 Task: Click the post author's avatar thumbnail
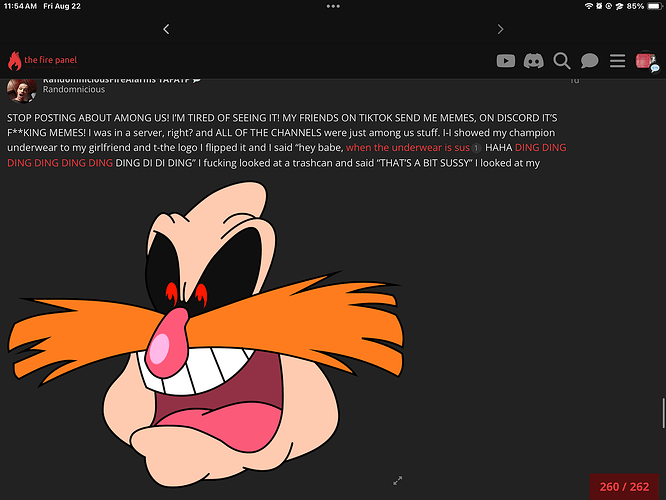point(22,89)
